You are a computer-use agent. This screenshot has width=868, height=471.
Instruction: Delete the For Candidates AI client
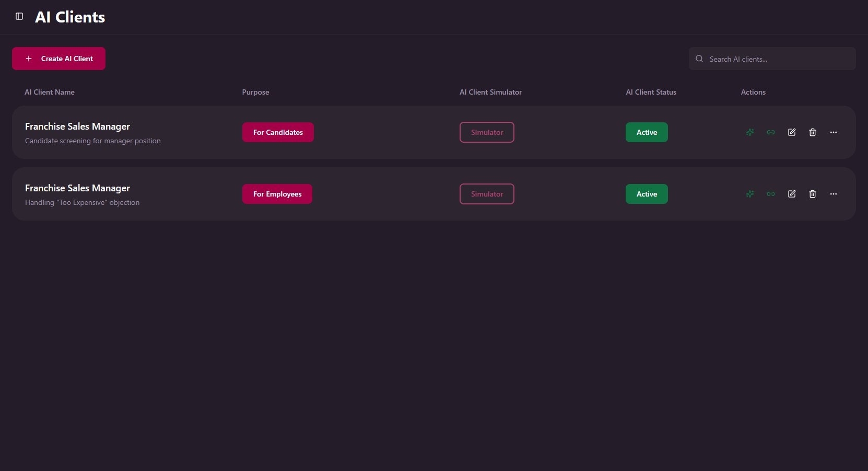(813, 132)
